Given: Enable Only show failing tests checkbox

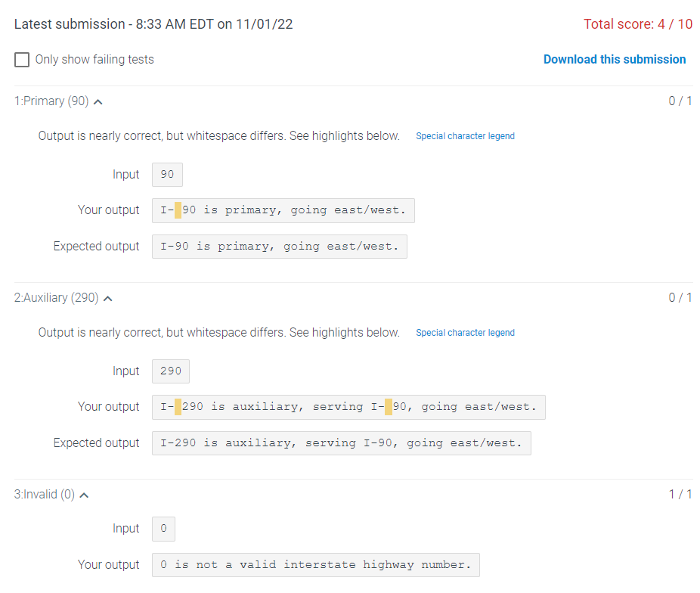Looking at the screenshot, I should (22, 60).
